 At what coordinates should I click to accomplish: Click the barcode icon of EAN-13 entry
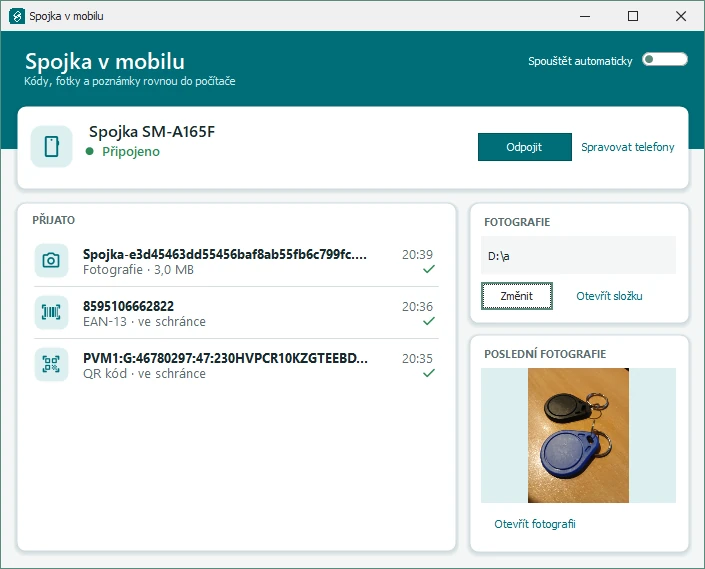coord(51,312)
